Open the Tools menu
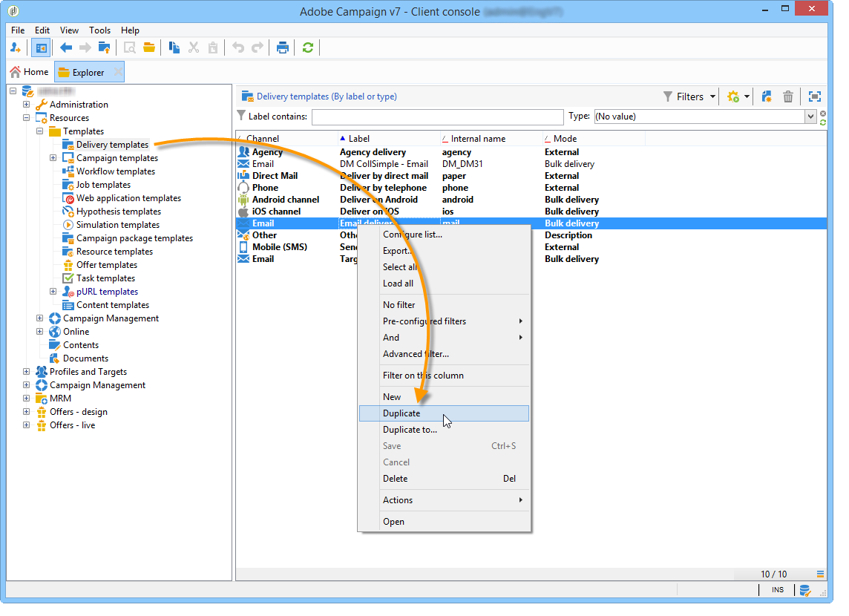This screenshot has width=849, height=616. (99, 30)
